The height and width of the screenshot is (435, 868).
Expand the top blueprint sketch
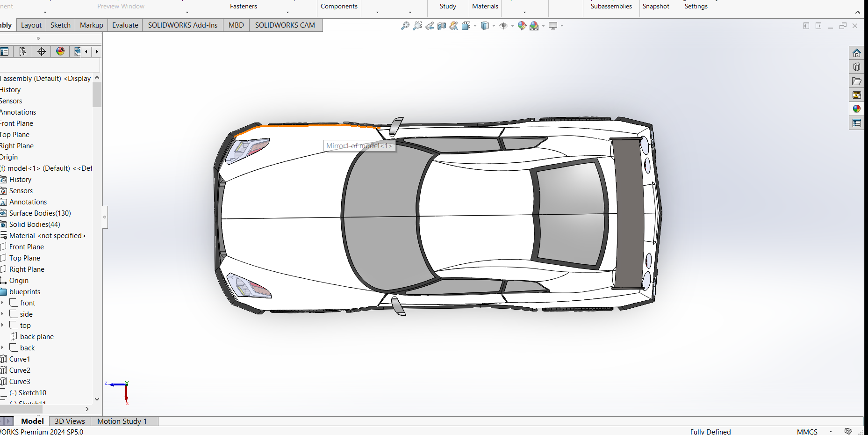point(3,325)
